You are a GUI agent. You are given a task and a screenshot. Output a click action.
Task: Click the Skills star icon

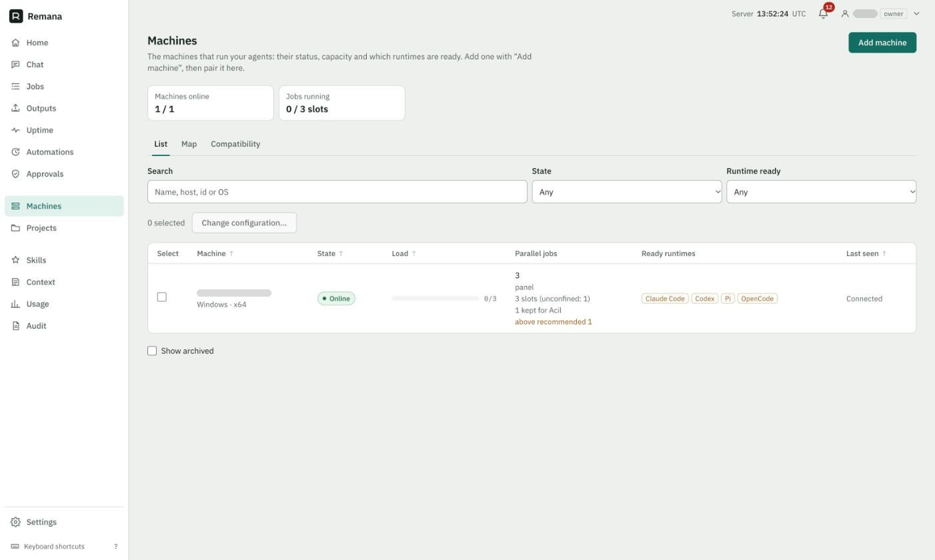(x=15, y=260)
